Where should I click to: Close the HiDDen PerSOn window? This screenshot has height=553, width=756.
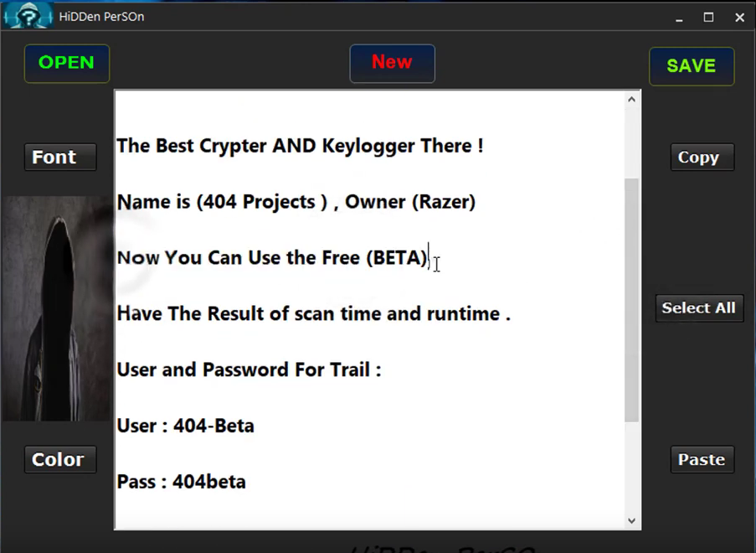coord(739,18)
